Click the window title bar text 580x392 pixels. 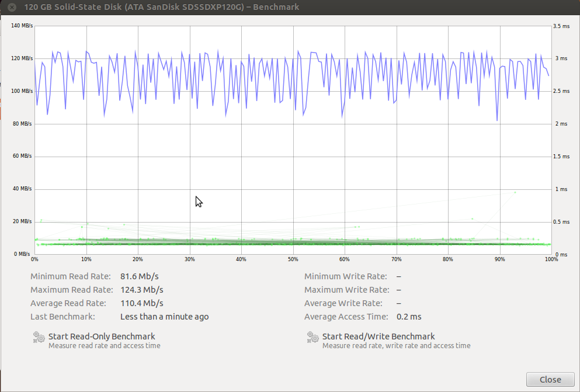coord(161,7)
